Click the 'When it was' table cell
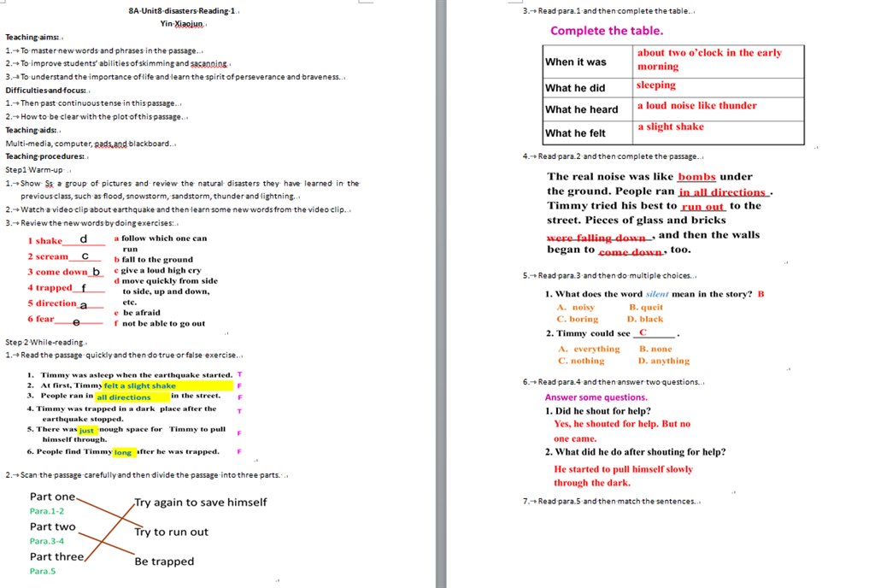Screen dimensions: 875x588 coord(576,62)
